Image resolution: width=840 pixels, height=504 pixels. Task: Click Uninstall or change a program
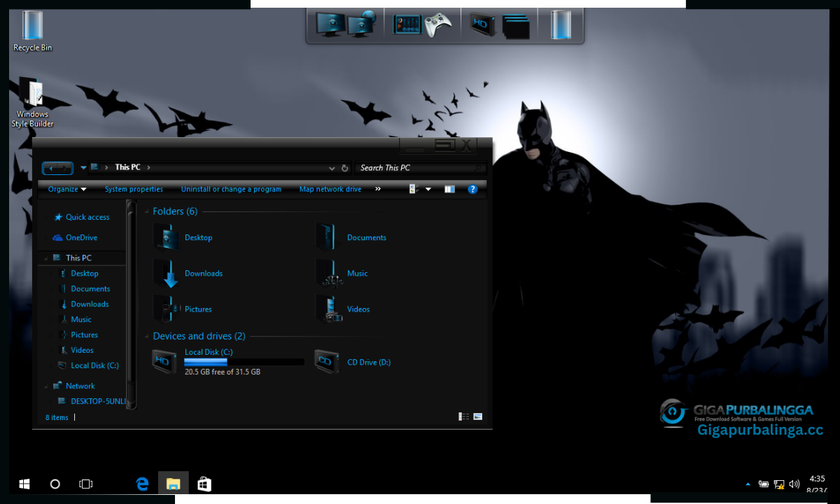click(x=231, y=189)
